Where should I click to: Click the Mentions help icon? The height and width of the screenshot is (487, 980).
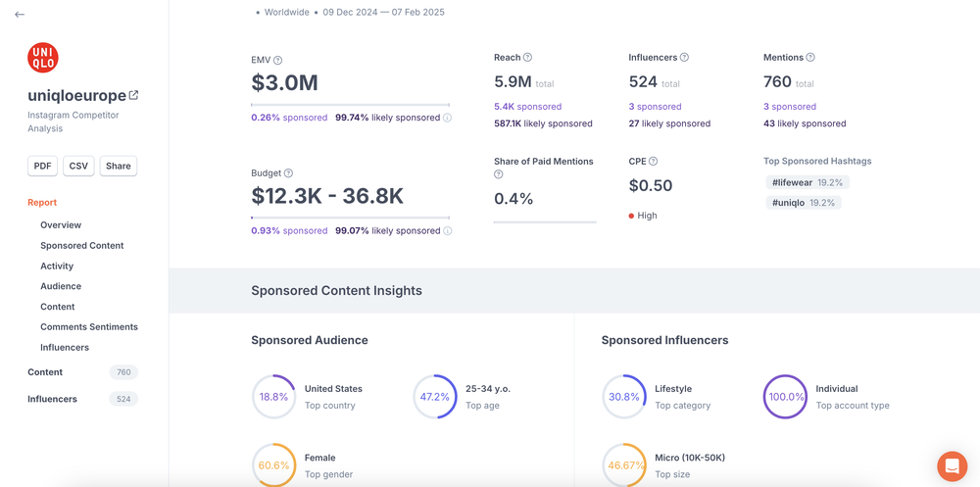(x=810, y=57)
